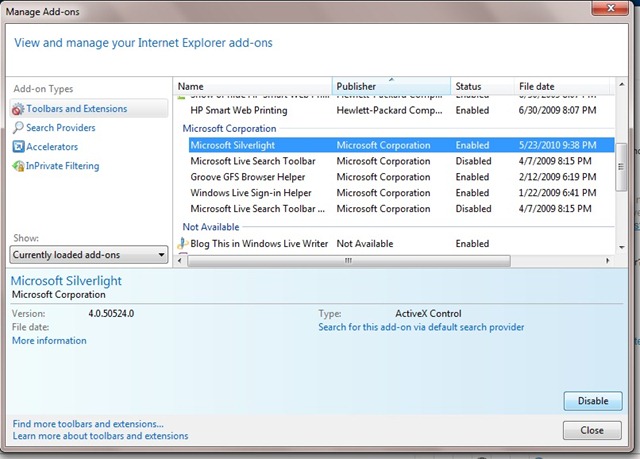Click the Close button
The height and width of the screenshot is (459, 640).
click(x=592, y=430)
